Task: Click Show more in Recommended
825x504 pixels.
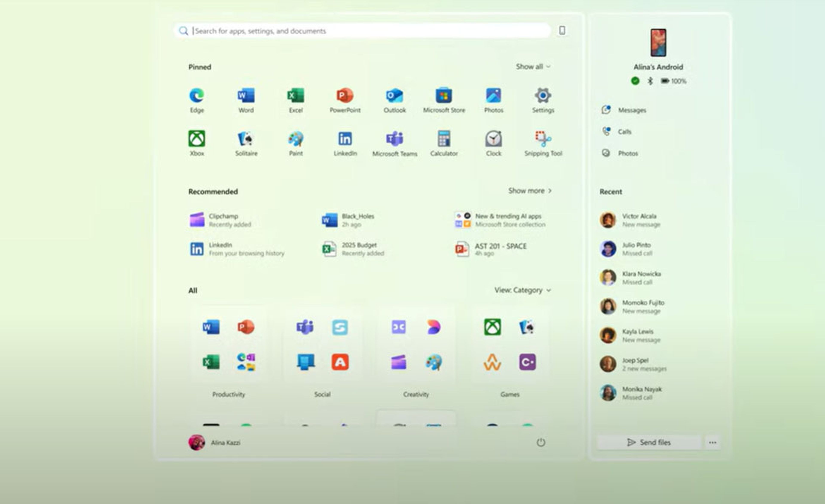Action: pyautogui.click(x=530, y=191)
